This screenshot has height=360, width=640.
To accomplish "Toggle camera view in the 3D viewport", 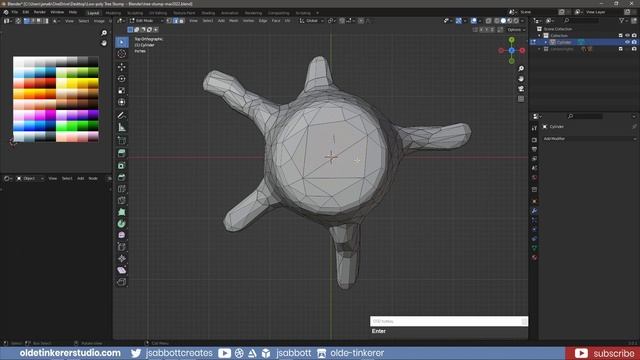I will click(521, 89).
